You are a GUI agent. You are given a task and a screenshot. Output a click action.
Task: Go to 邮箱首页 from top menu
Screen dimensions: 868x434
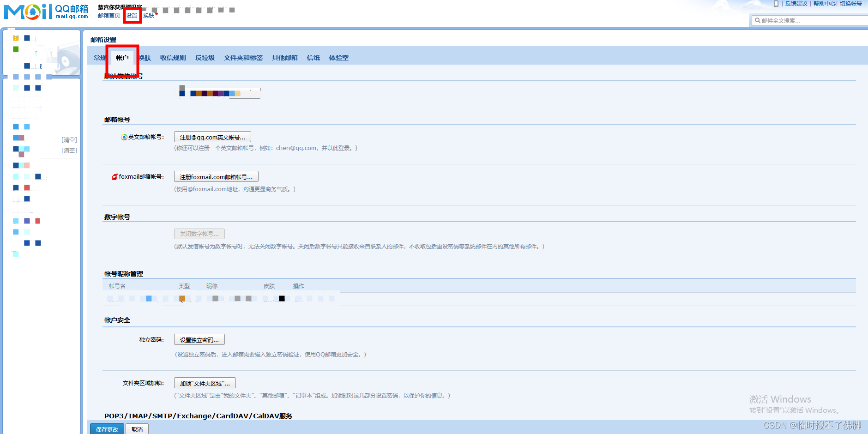(108, 15)
